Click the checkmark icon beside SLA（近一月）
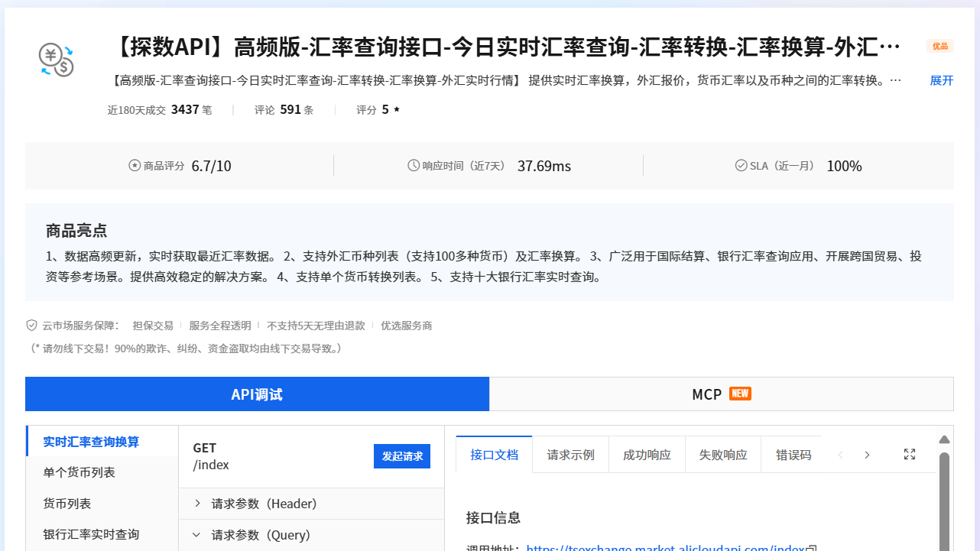The image size is (980, 551). [740, 164]
